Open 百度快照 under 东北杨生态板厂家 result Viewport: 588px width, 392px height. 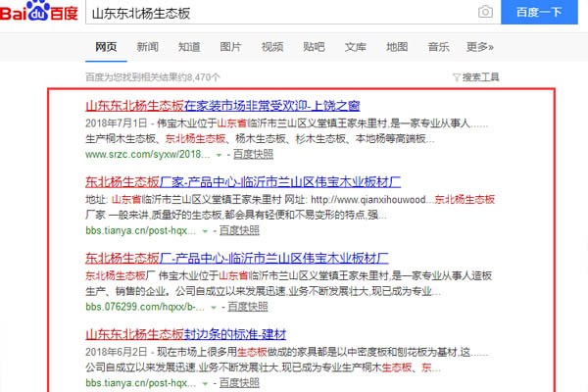239,230
